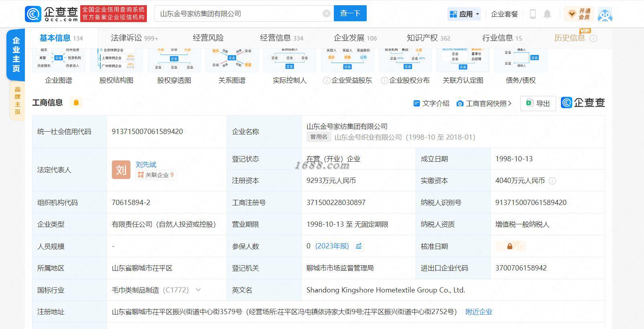
Task: Open 历史信息 VIP tab
Action: point(569,38)
